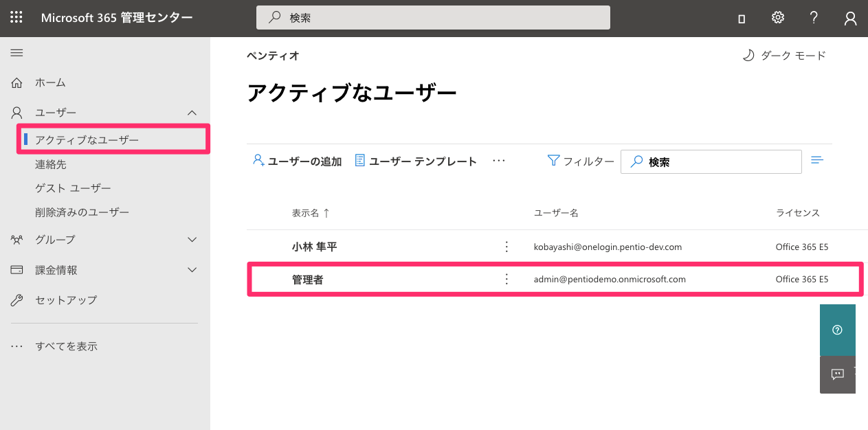This screenshot has height=430, width=868.
Task: Click the セットアップ wrench icon
Action: pos(17,300)
